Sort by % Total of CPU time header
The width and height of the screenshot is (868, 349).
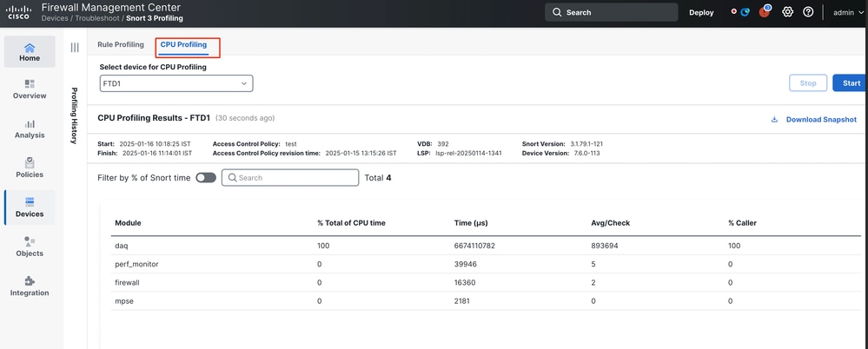[x=351, y=223]
